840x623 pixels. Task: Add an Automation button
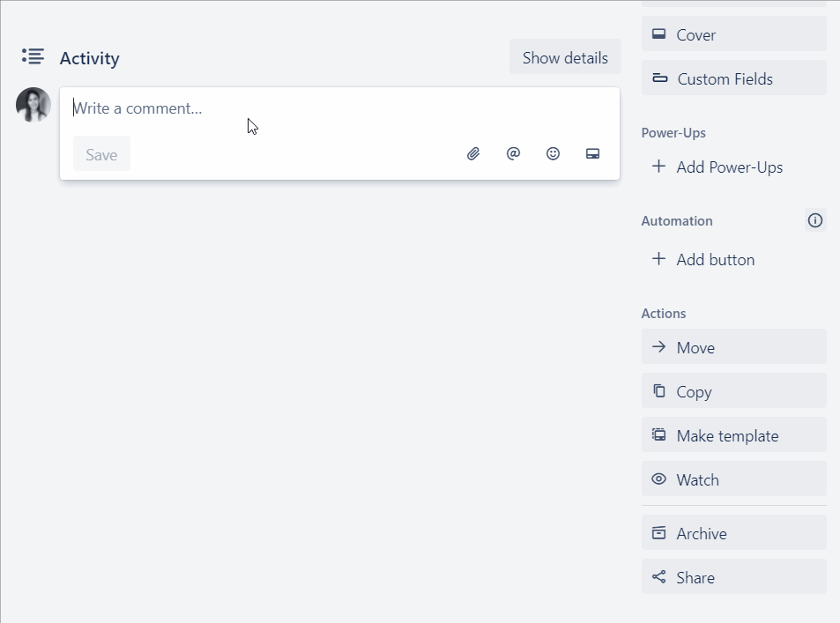[x=715, y=259]
